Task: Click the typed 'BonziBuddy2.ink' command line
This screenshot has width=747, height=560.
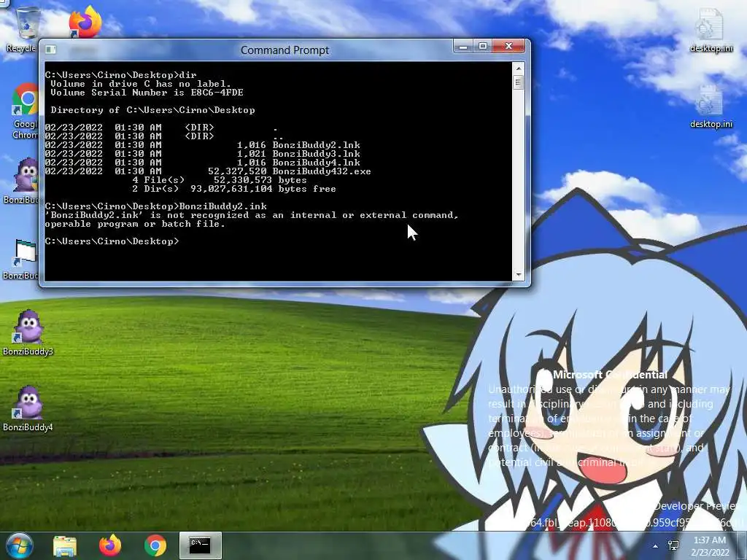Action: (156, 206)
